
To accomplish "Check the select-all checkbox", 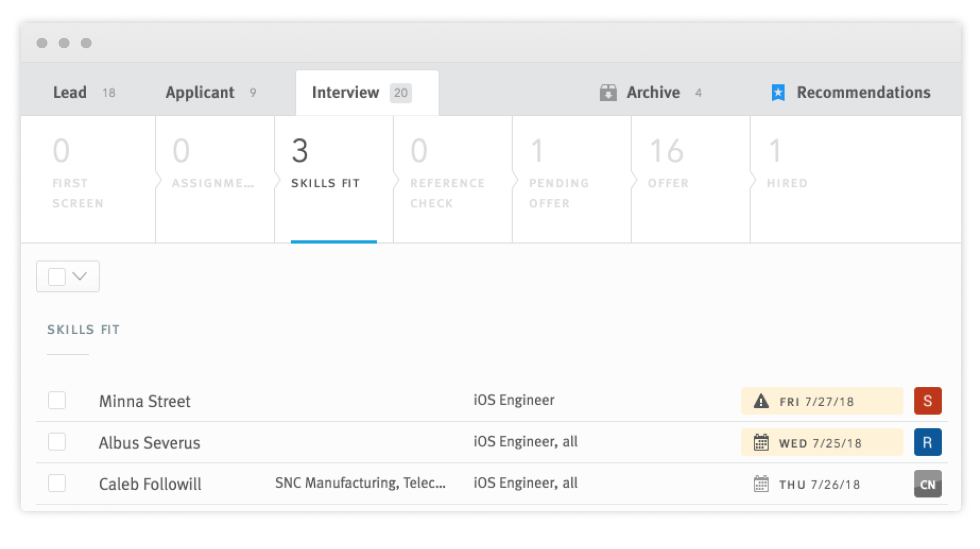I will click(x=57, y=276).
